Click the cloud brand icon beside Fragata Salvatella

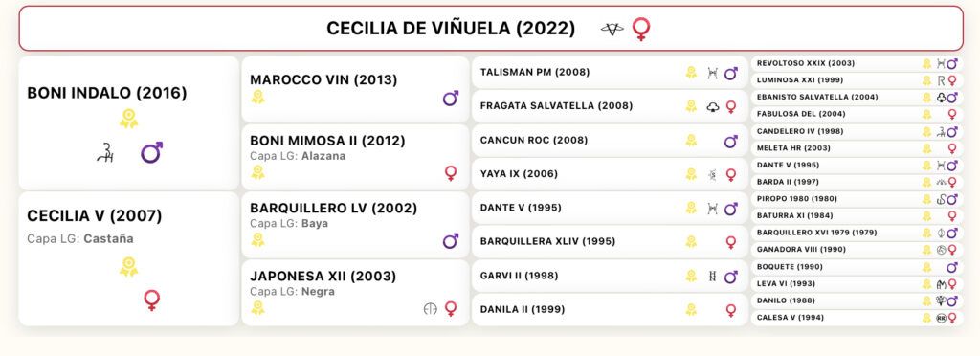click(712, 107)
